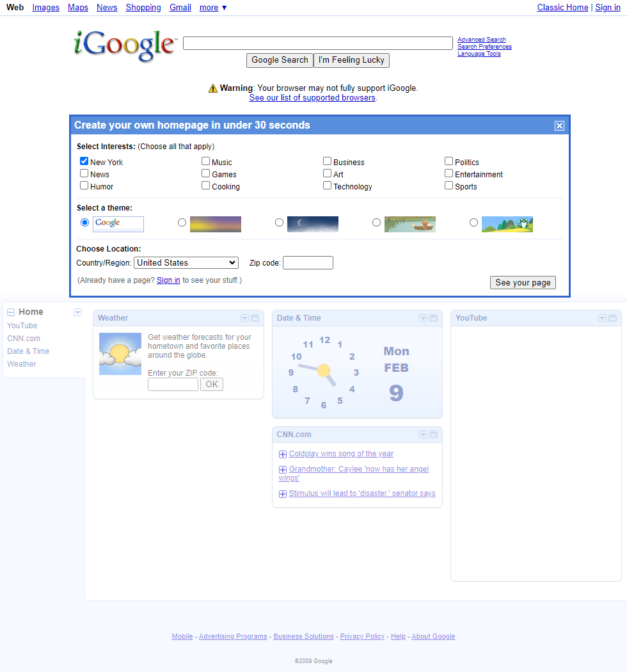Open the CNN.com gadget menu arrow
Viewport: 627px width, 672px height.
[423, 435]
